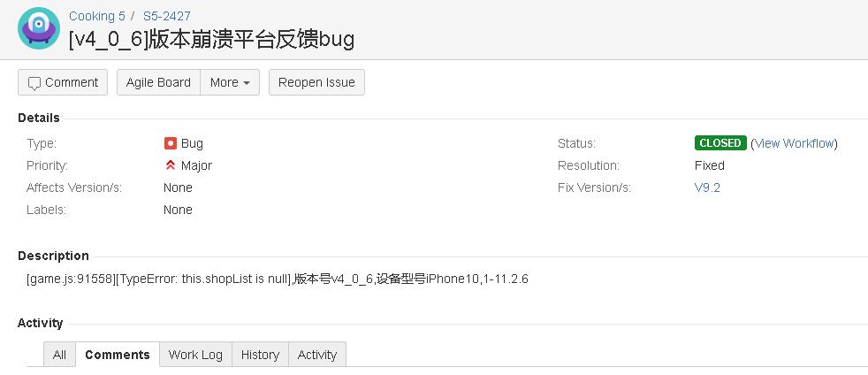Viewport: 868px width, 375px height.
Task: Collapse the Details section heading
Action: [x=39, y=118]
